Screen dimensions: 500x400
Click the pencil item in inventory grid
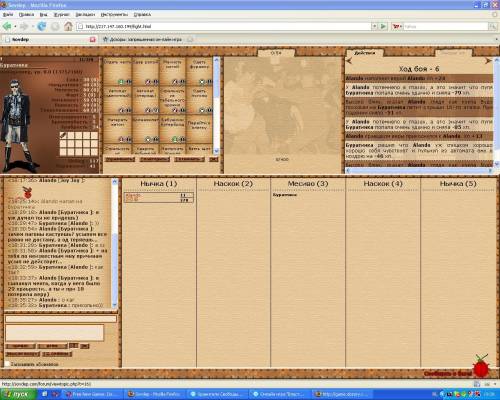tap(63, 135)
